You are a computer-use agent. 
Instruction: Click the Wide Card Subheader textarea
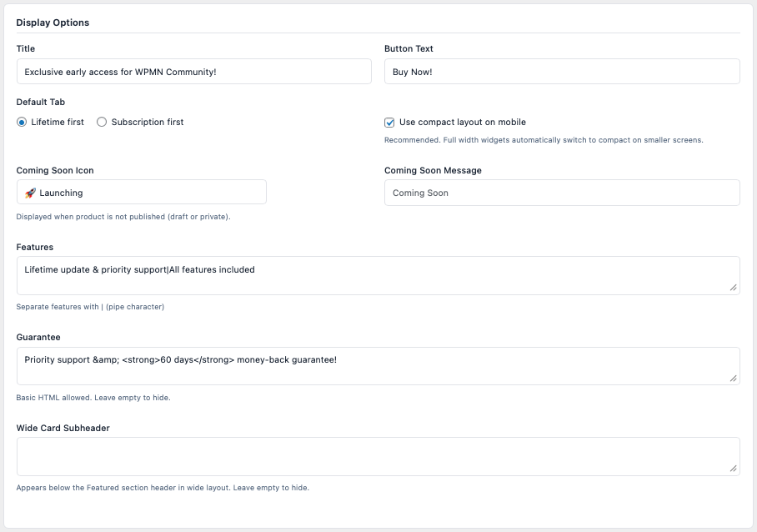click(x=378, y=457)
